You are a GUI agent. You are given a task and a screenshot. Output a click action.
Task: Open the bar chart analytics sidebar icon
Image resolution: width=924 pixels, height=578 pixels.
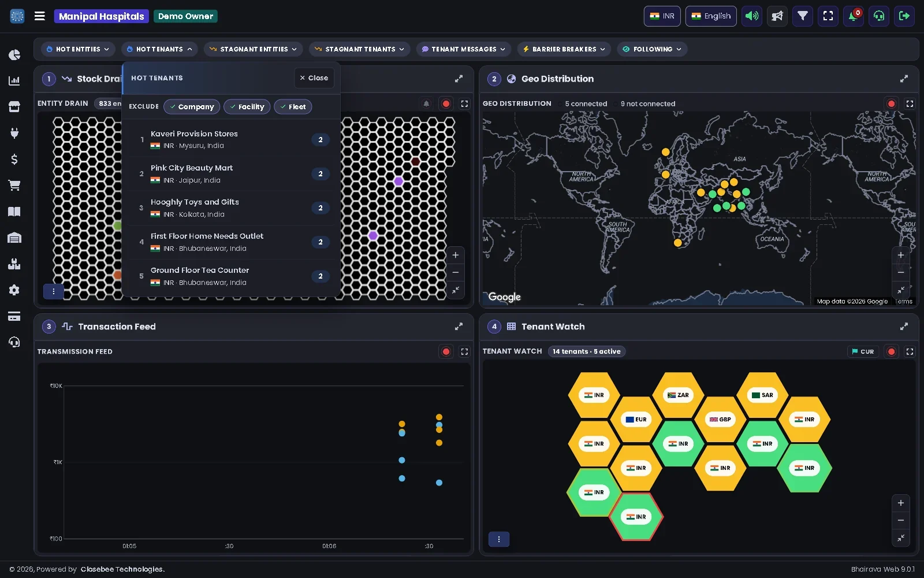tap(14, 81)
